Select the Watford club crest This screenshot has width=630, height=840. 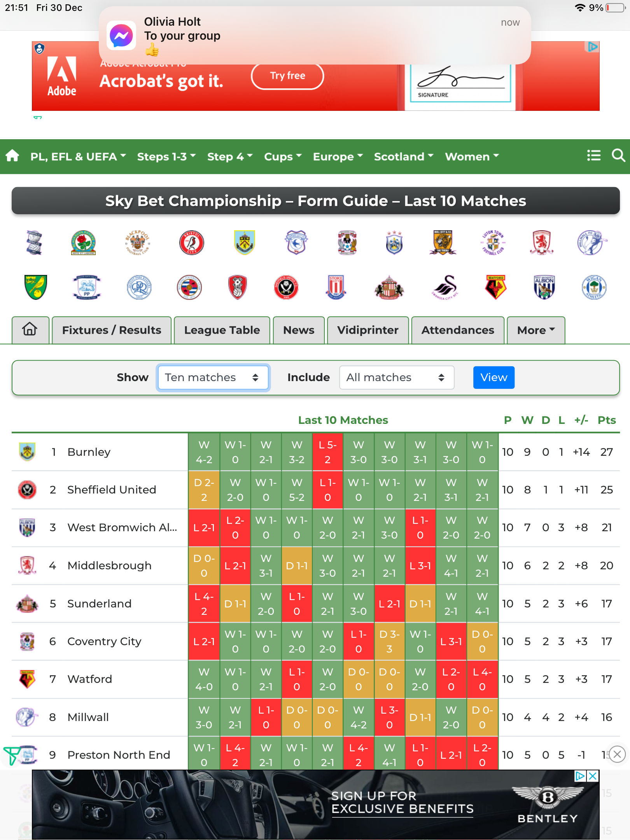[495, 287]
